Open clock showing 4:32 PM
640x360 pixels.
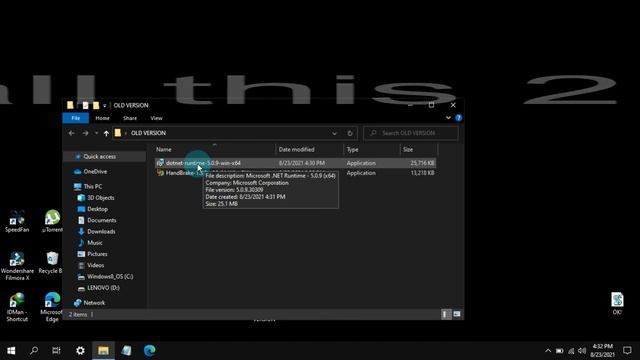coord(602,350)
